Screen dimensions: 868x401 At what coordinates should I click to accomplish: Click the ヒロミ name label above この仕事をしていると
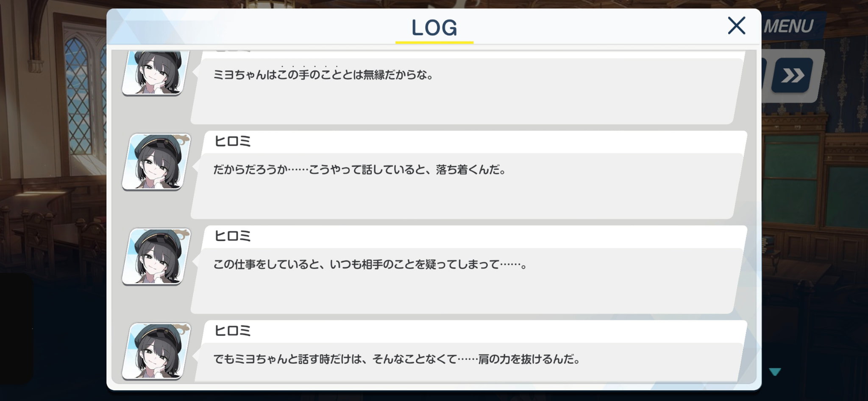click(x=232, y=236)
